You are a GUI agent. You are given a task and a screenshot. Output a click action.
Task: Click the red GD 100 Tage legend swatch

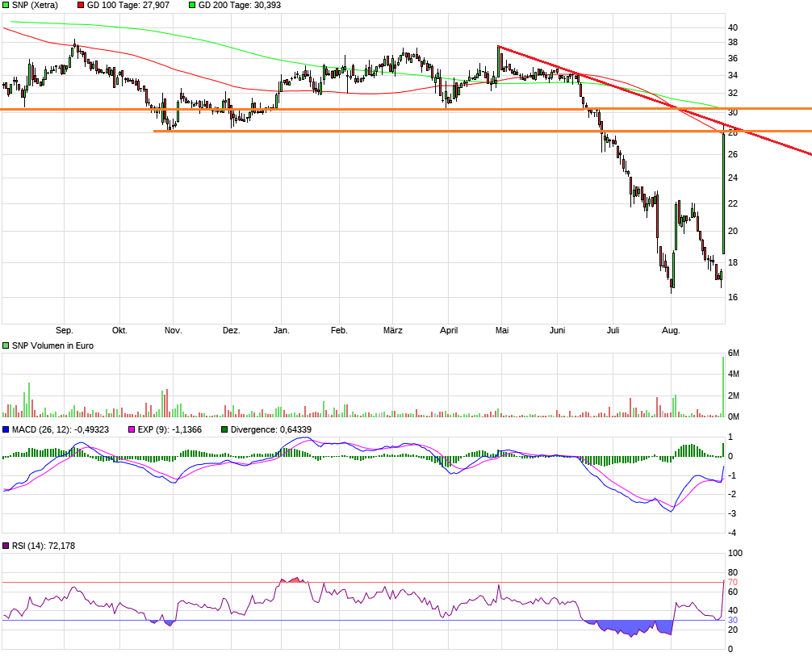click(x=81, y=5)
